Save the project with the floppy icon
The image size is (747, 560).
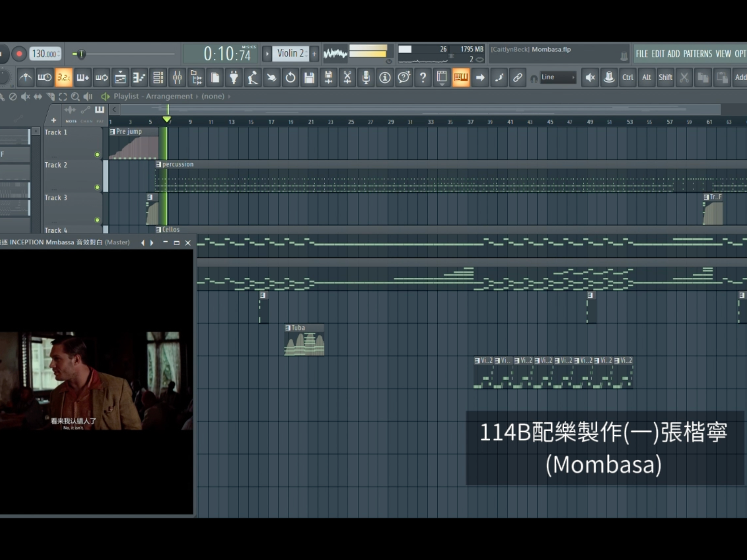(309, 77)
